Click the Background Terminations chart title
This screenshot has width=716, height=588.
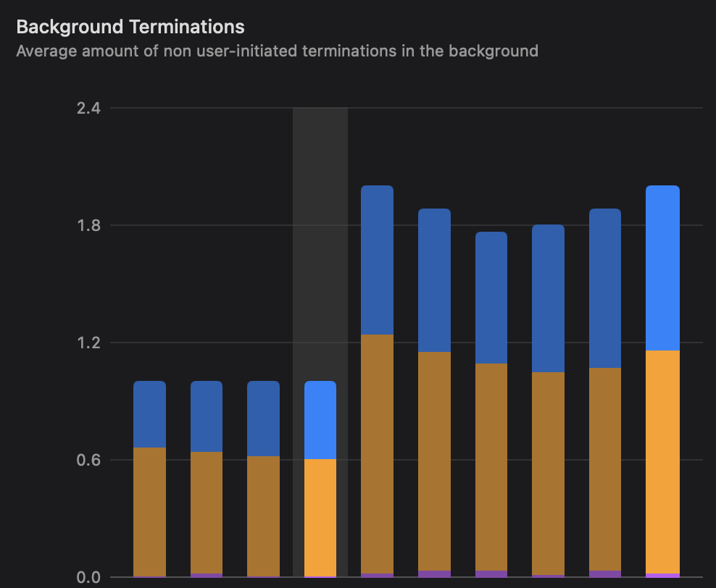130,27
